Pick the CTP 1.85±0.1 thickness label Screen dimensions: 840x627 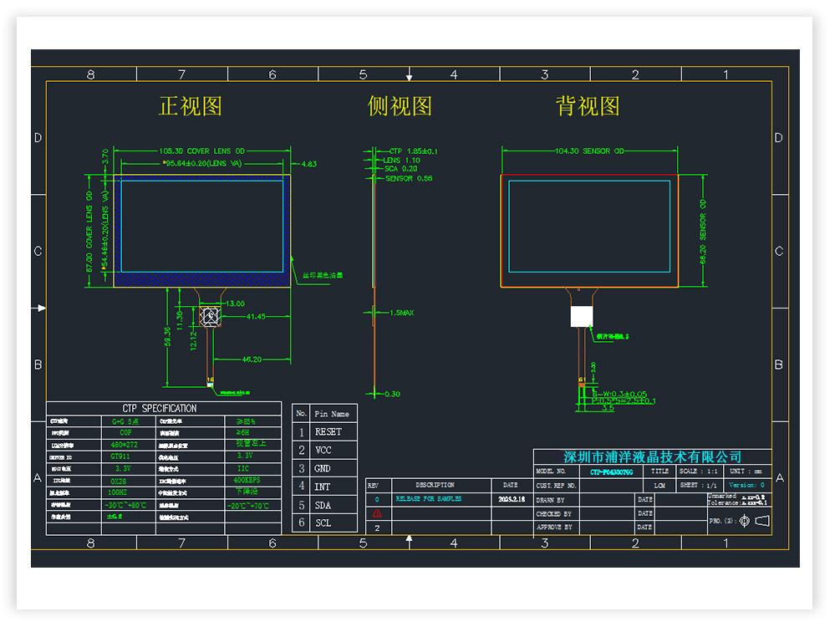tap(413, 151)
